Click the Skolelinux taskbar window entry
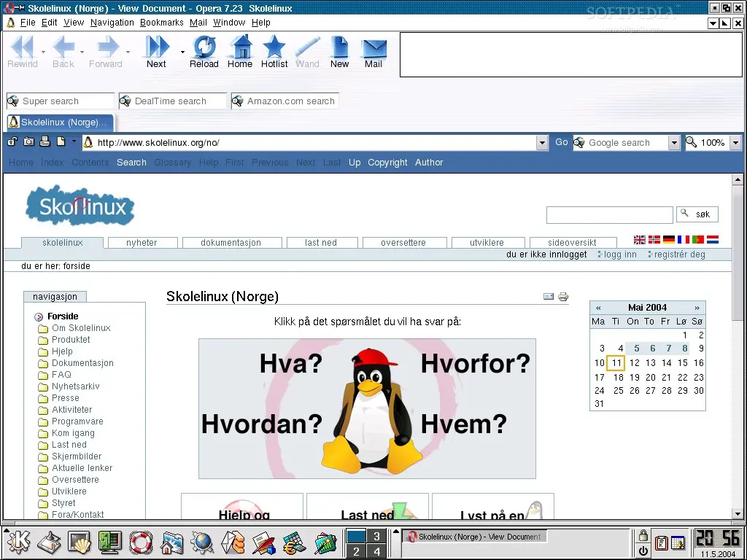Image resolution: width=747 pixels, height=560 pixels. tap(475, 537)
